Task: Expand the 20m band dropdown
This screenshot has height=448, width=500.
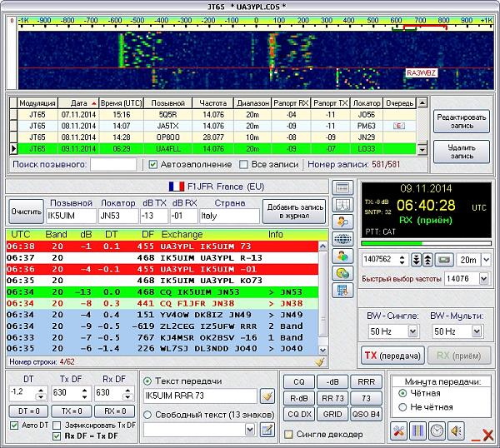Action: pyautogui.click(x=485, y=260)
